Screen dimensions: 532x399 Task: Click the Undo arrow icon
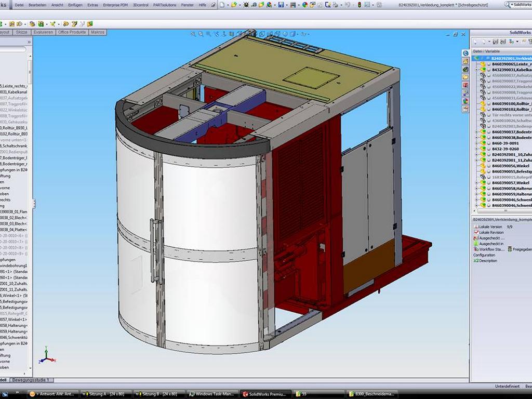click(x=347, y=5)
